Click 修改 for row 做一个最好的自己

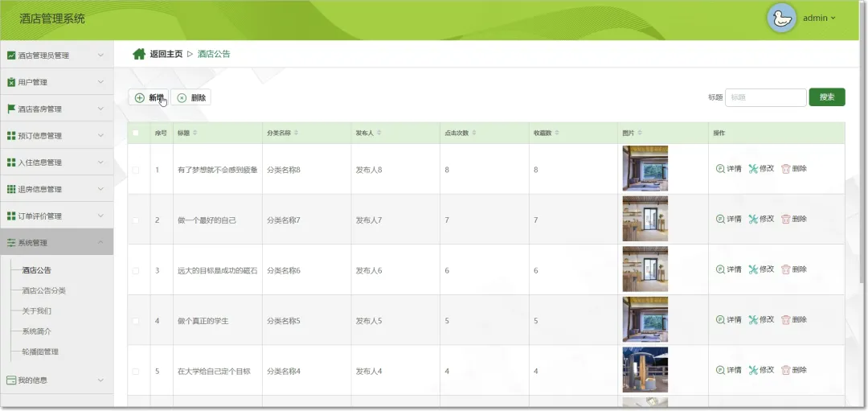point(761,219)
